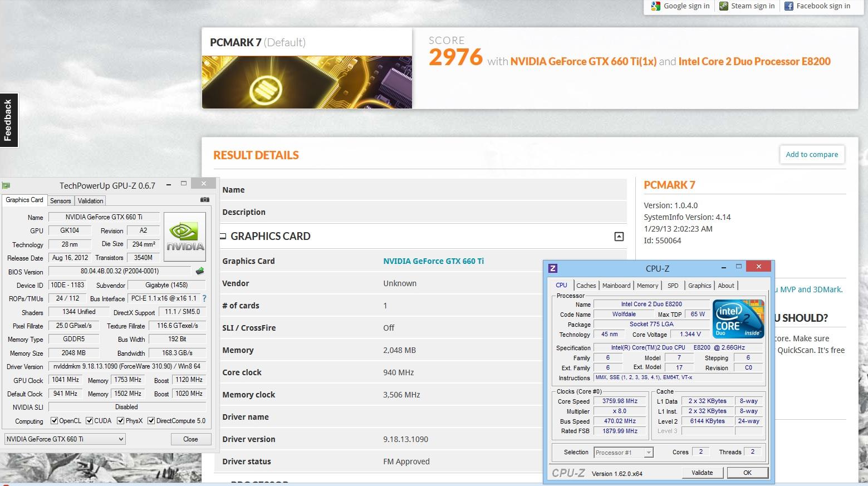
Task: Collapse the Graphics Card section arrow icon
Action: pos(619,237)
